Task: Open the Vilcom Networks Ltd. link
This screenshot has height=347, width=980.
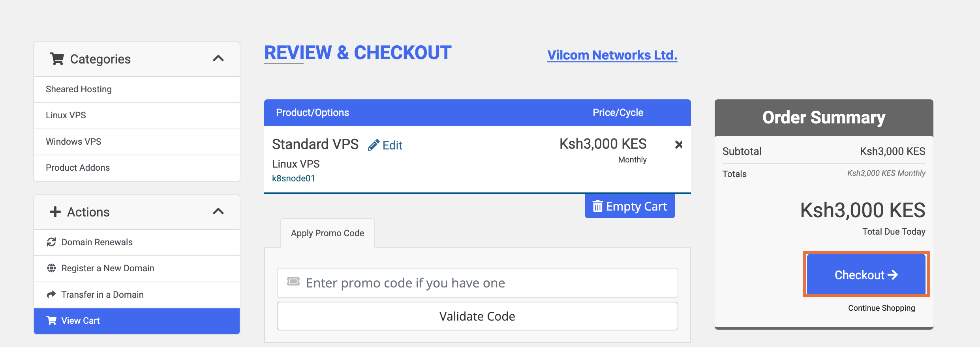Action: point(612,55)
